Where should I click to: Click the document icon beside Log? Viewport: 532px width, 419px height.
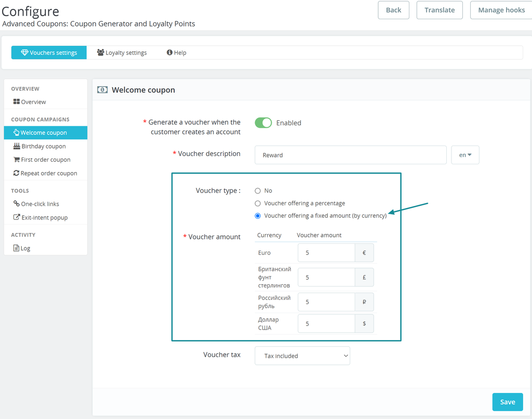[x=16, y=248]
